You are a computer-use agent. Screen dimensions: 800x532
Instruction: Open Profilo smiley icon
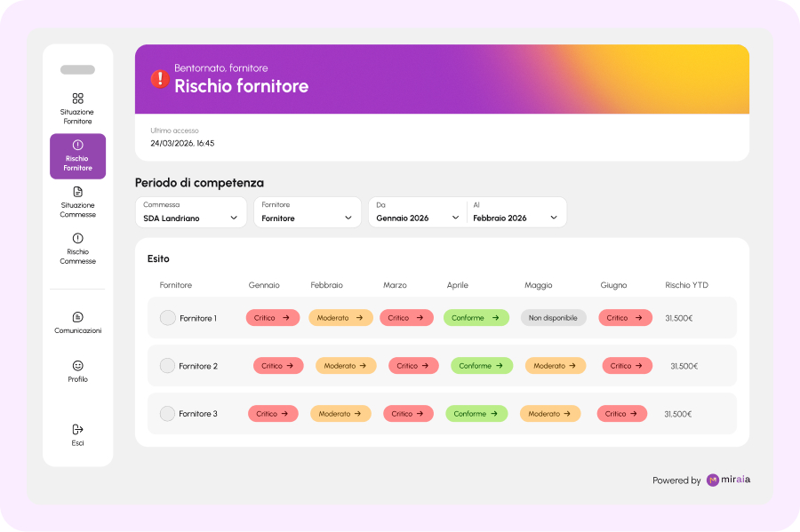(77, 365)
